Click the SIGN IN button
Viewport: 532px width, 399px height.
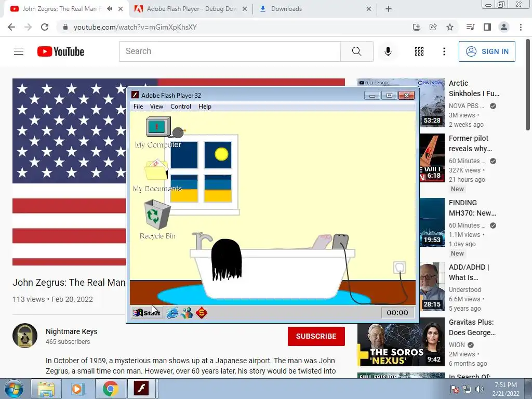pos(487,51)
